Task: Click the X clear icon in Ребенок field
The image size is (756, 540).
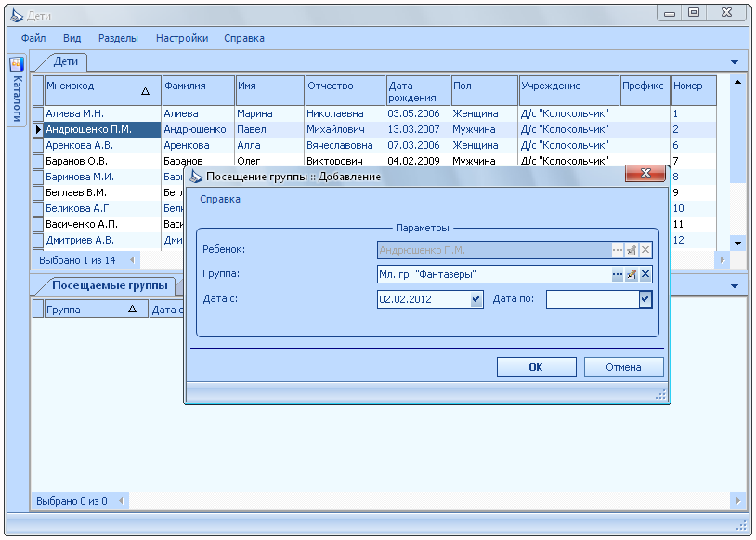Action: pos(645,250)
